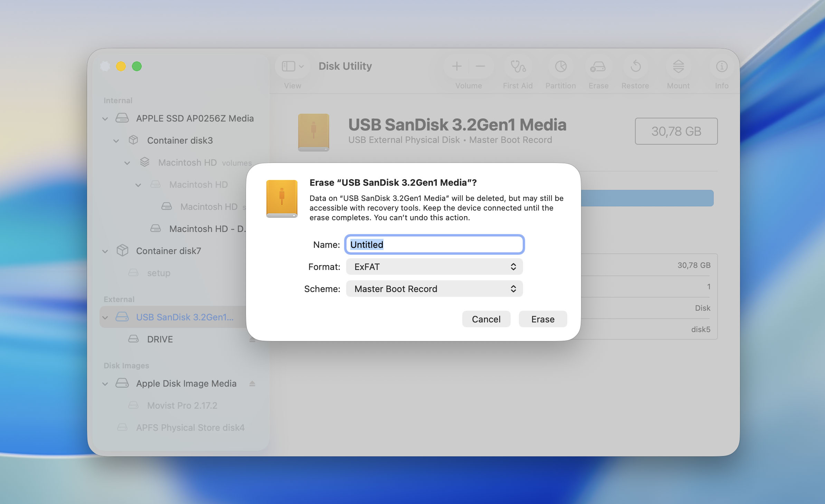Click the setup volume icon
Viewport: 825px width, 504px height.
(x=133, y=273)
